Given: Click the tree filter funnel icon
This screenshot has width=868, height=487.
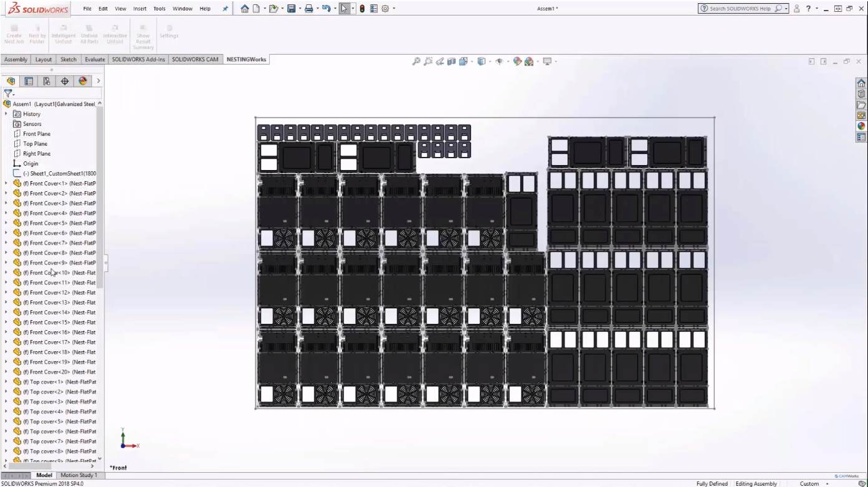Looking at the screenshot, I should pyautogui.click(x=8, y=93).
